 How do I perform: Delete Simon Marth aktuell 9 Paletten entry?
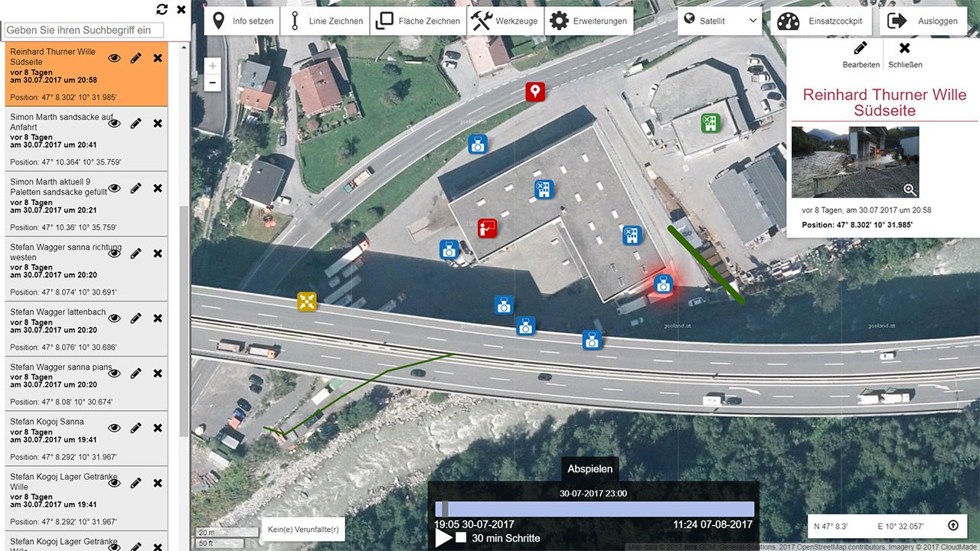(158, 188)
